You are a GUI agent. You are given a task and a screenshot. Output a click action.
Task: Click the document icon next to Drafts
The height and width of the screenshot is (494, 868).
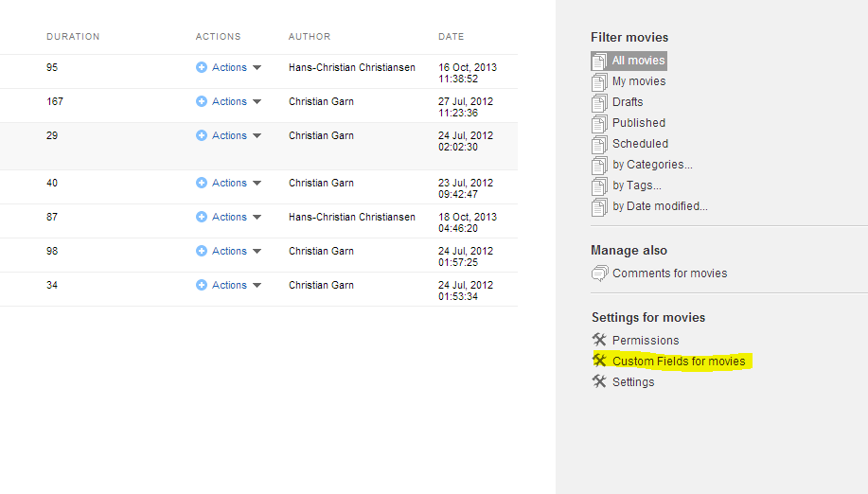(599, 103)
